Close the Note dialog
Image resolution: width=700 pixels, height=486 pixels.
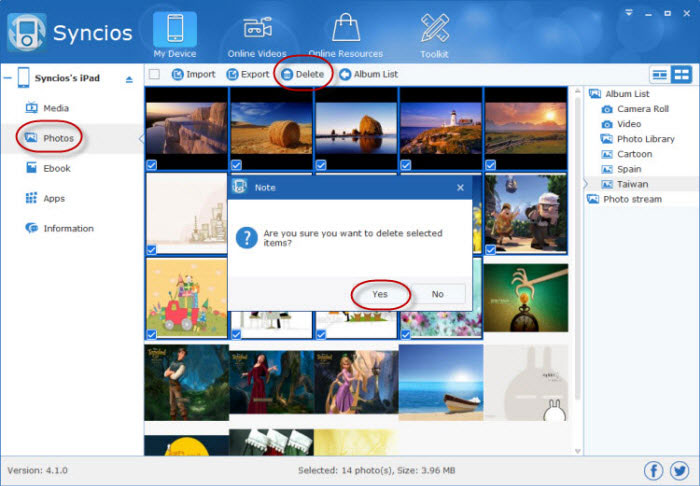[x=460, y=188]
